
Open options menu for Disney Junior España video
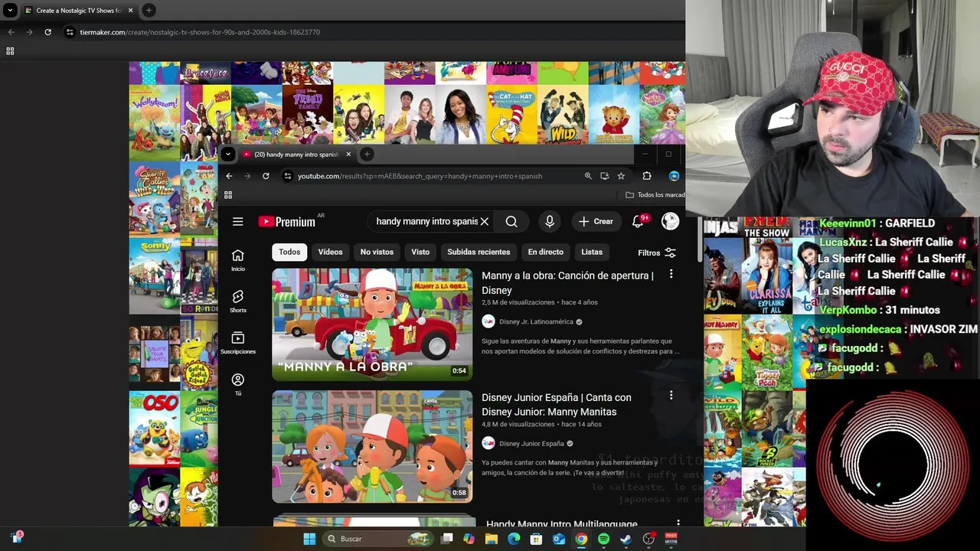(671, 396)
